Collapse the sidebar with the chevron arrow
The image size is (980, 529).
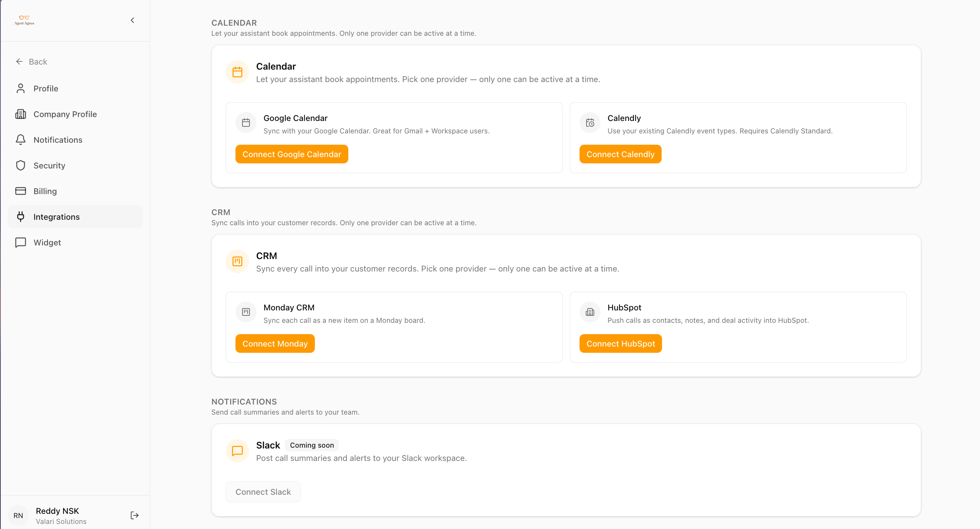click(x=132, y=20)
